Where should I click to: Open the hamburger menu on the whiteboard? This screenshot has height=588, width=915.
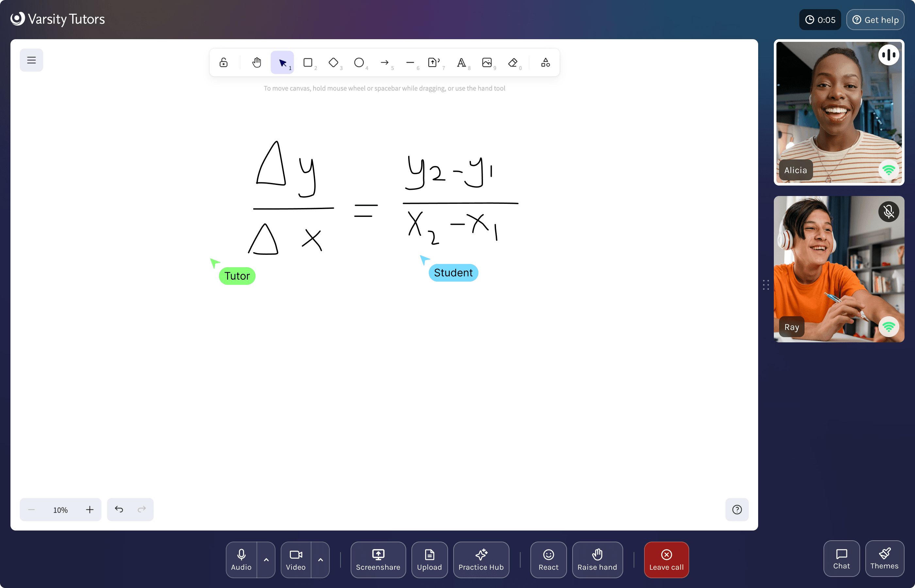[31, 60]
